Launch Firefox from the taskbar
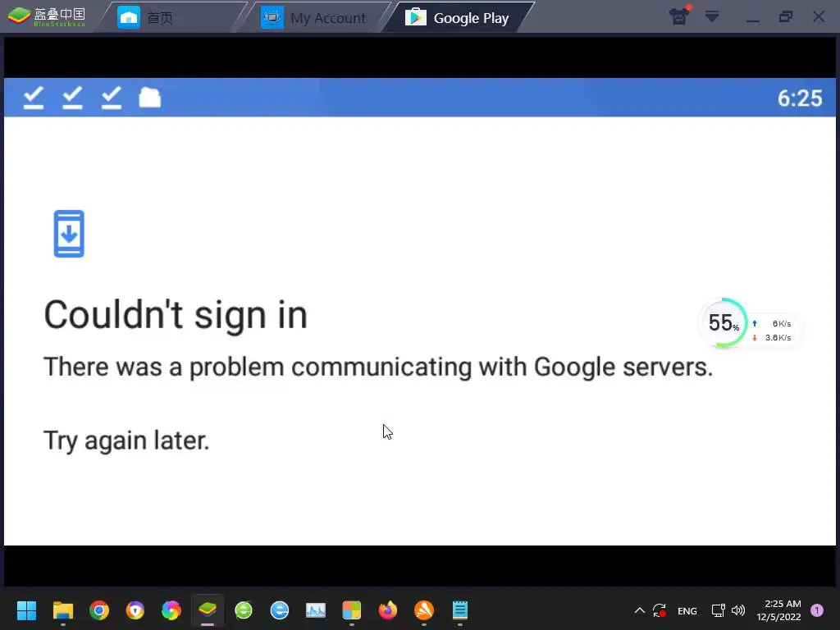The width and height of the screenshot is (840, 630). pyautogui.click(x=388, y=609)
